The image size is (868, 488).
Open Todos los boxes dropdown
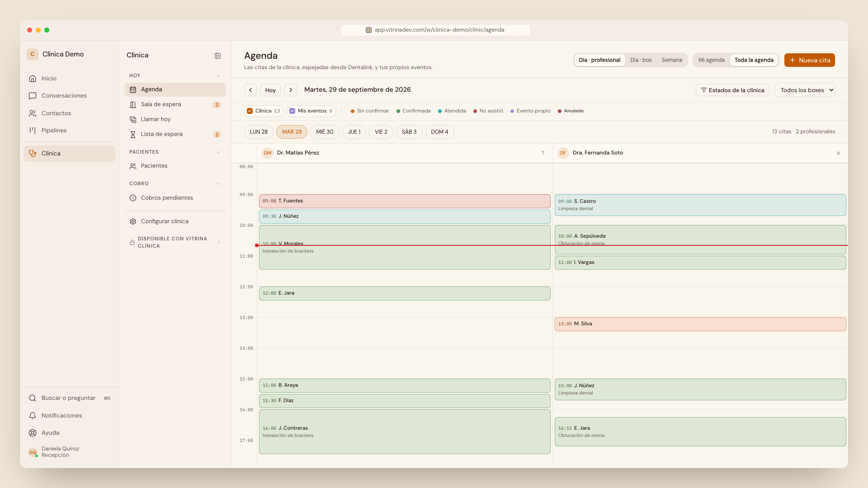click(805, 90)
